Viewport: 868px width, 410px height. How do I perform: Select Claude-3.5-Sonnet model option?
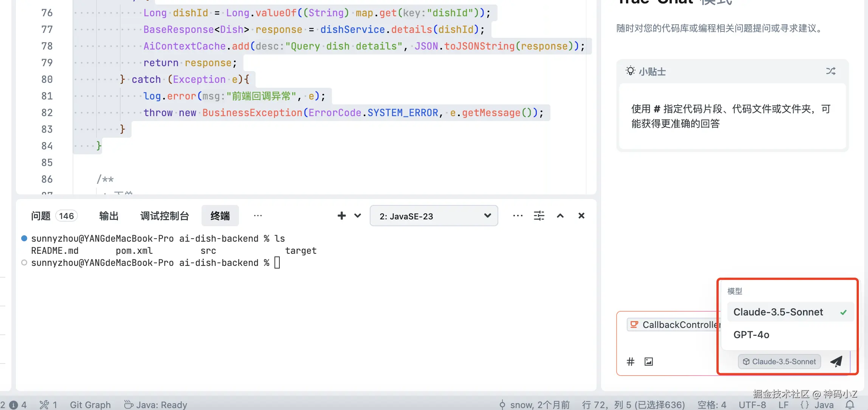click(x=778, y=312)
